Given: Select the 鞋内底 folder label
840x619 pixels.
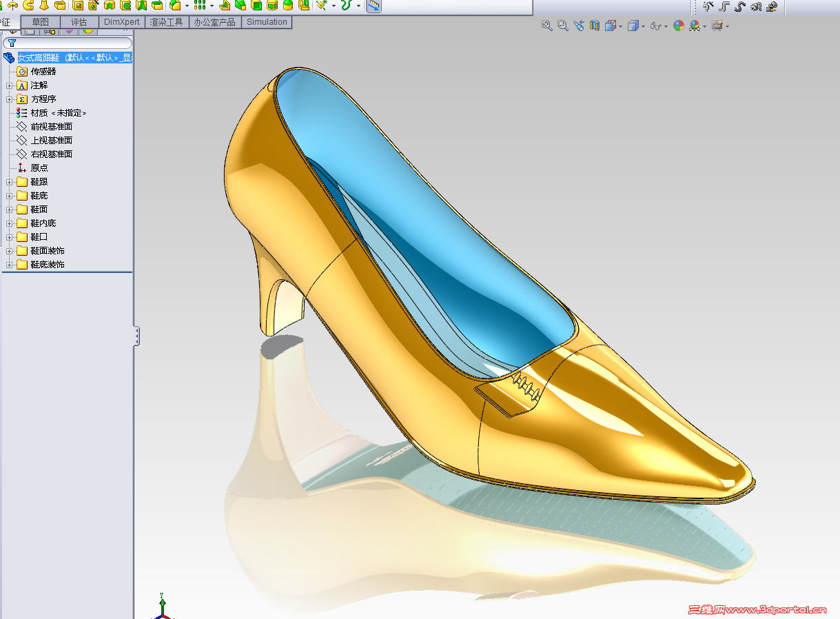Looking at the screenshot, I should tap(43, 223).
